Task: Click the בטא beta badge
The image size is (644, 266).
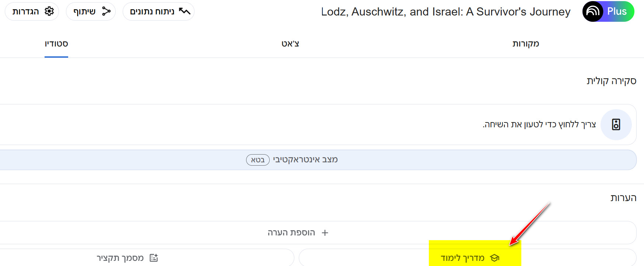Action: [x=258, y=160]
